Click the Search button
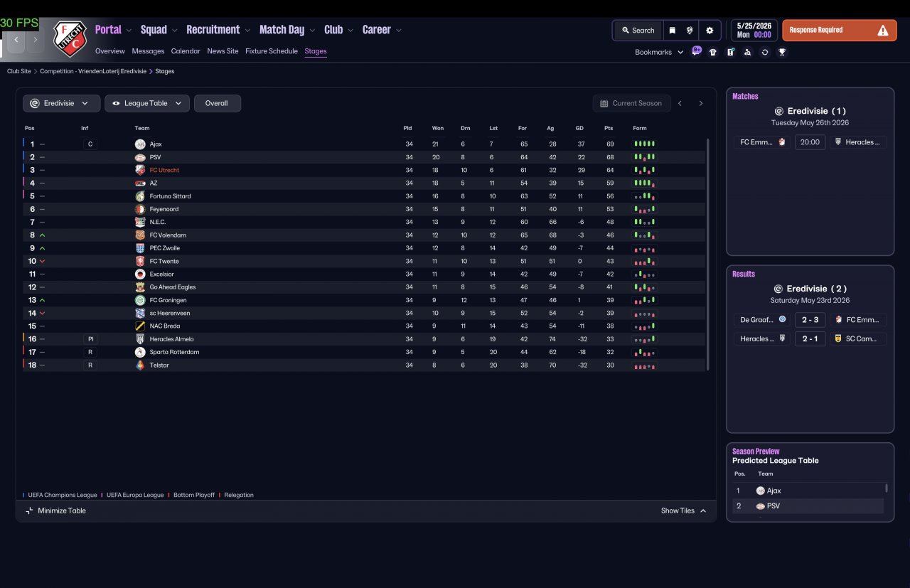 pos(638,31)
